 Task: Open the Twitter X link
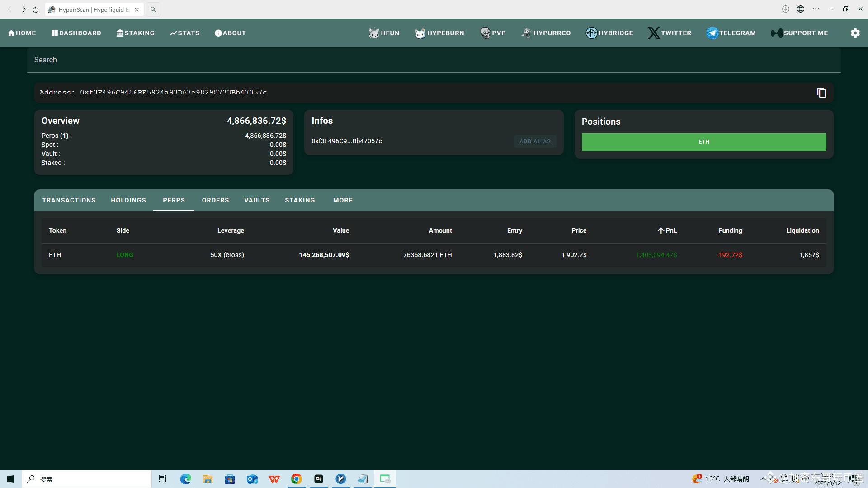click(x=670, y=33)
